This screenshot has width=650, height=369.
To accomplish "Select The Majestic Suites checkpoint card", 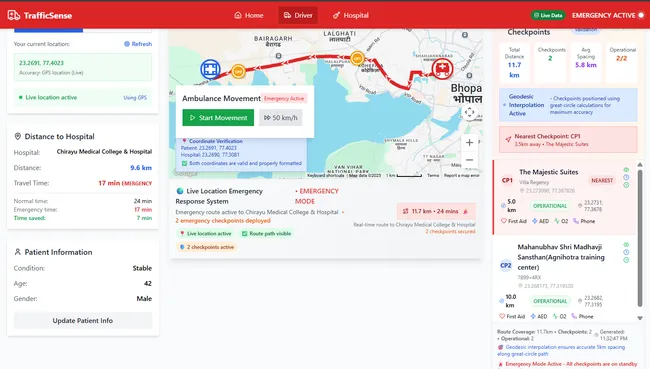I will click(565, 197).
